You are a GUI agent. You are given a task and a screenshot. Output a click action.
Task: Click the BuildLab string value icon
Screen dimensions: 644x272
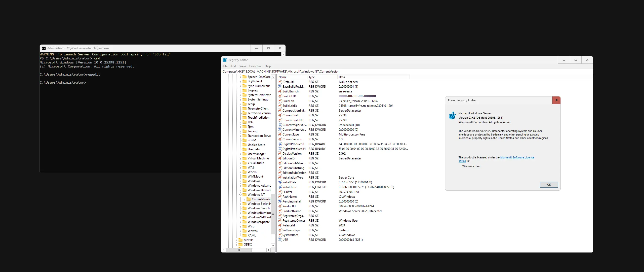click(x=280, y=101)
